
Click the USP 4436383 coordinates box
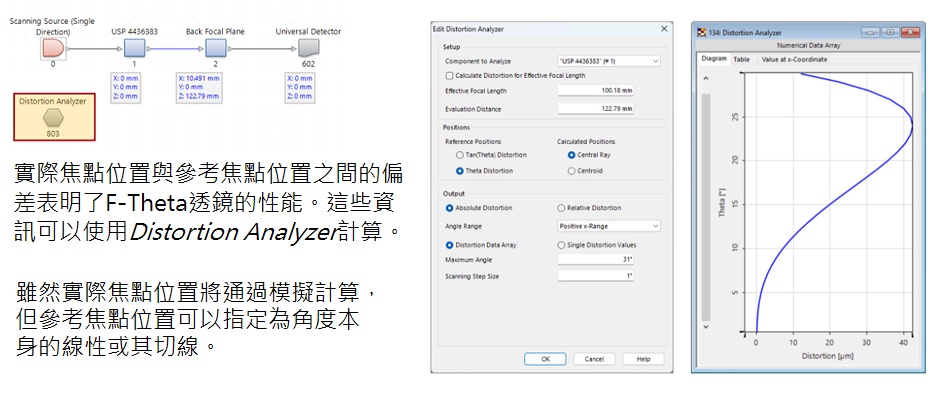coord(126,87)
